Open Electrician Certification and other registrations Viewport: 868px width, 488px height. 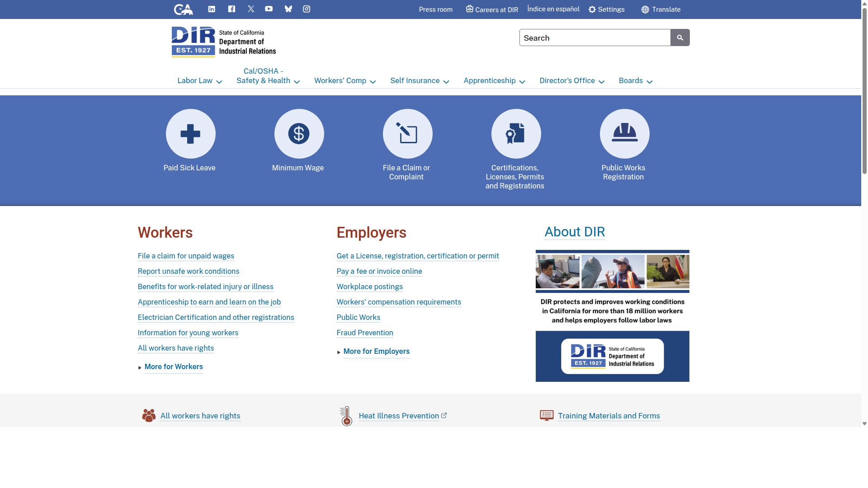click(x=216, y=317)
